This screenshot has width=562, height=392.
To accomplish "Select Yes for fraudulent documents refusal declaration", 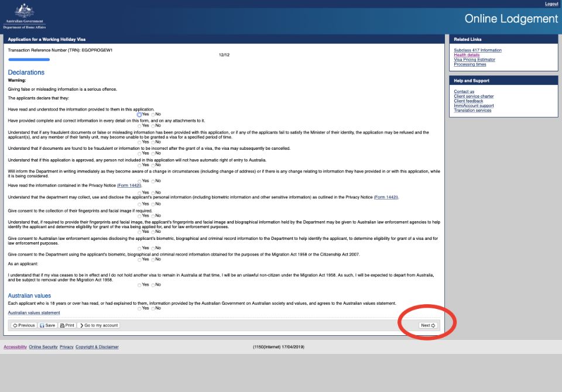I will point(139,142).
